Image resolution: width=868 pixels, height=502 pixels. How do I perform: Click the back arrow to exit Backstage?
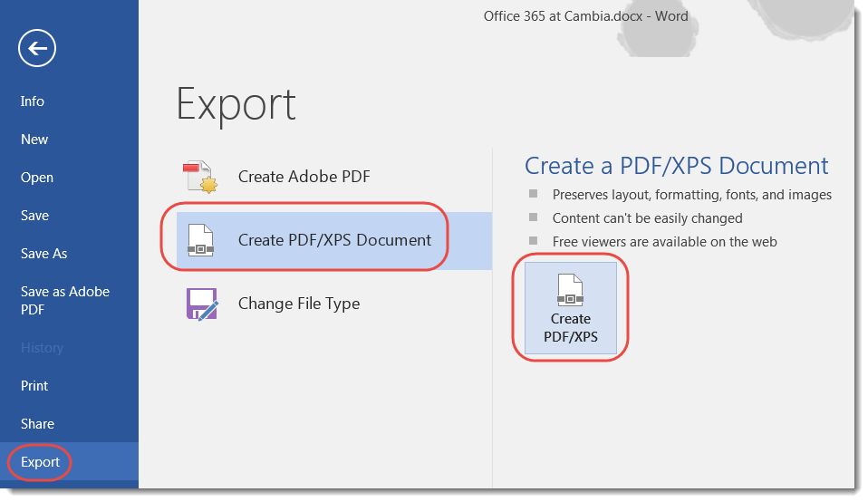coord(37,48)
